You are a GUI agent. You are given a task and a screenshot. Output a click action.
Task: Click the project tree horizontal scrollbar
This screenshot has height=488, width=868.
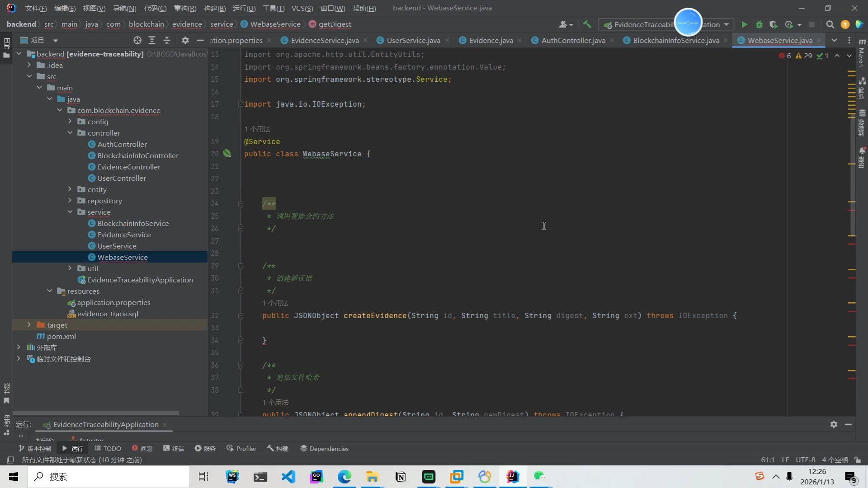pyautogui.click(x=96, y=413)
